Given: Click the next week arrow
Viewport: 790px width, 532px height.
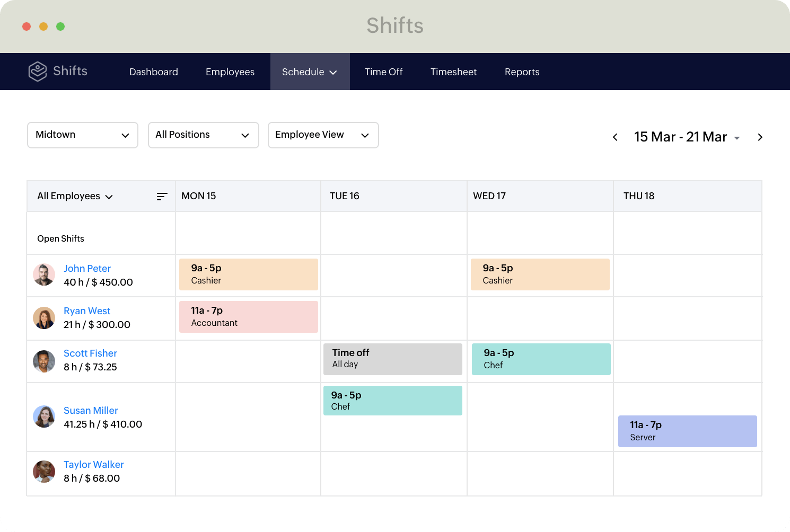Looking at the screenshot, I should click(x=760, y=137).
